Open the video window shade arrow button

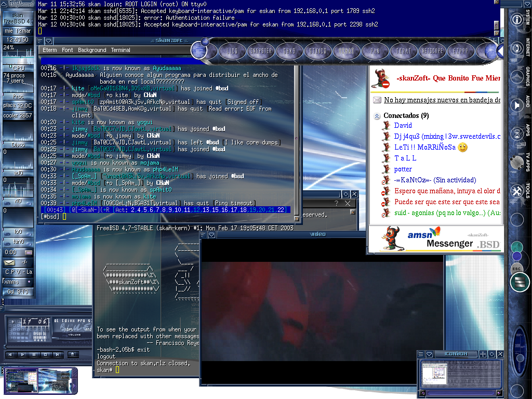tap(212, 234)
